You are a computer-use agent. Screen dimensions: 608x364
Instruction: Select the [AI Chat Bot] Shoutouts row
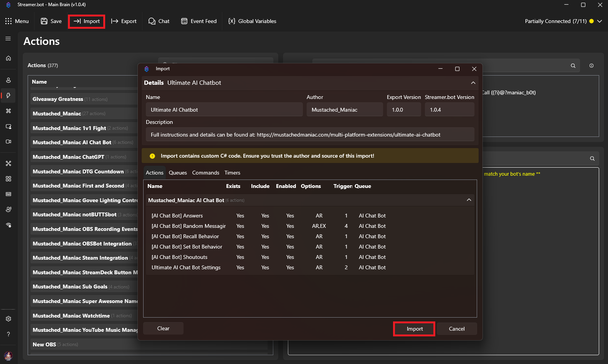coord(310,257)
